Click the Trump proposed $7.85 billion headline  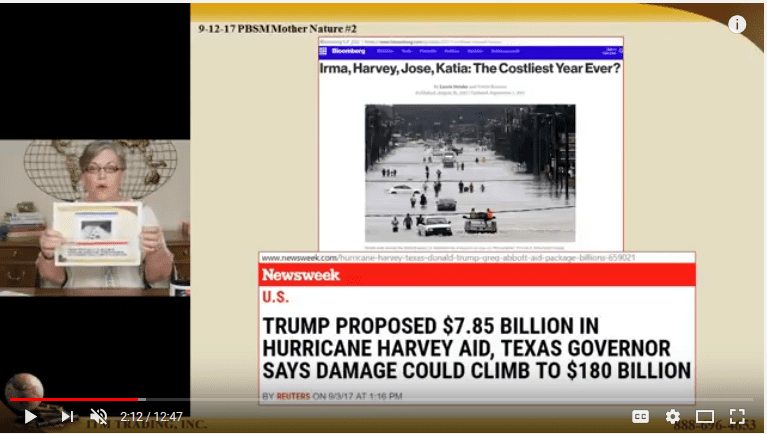tap(476, 348)
